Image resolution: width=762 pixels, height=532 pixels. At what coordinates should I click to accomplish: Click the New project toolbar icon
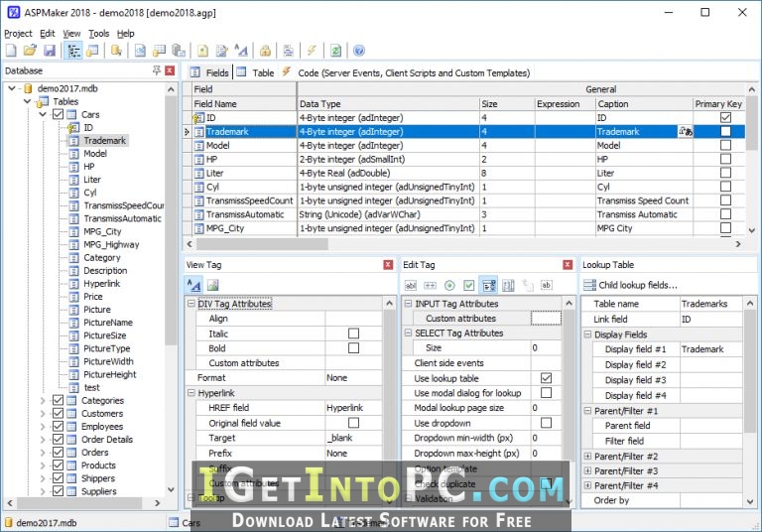(x=11, y=50)
